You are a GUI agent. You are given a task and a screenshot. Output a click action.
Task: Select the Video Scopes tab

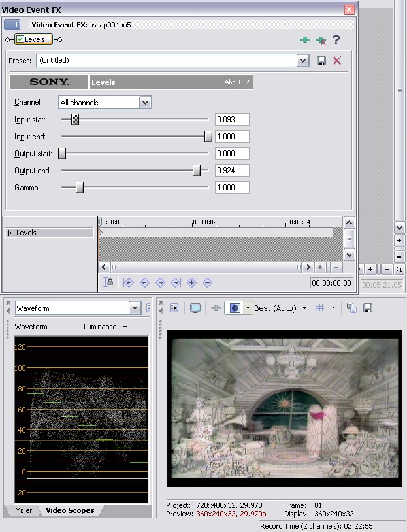(70, 510)
